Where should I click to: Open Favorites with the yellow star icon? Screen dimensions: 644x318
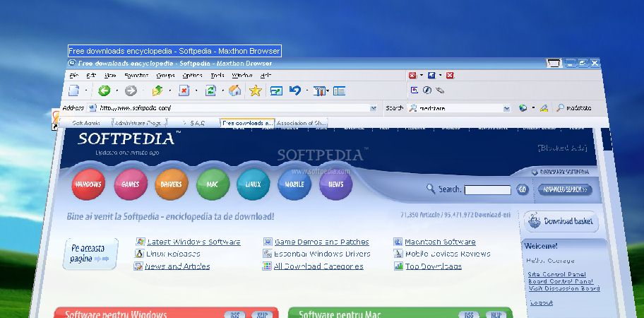(256, 90)
